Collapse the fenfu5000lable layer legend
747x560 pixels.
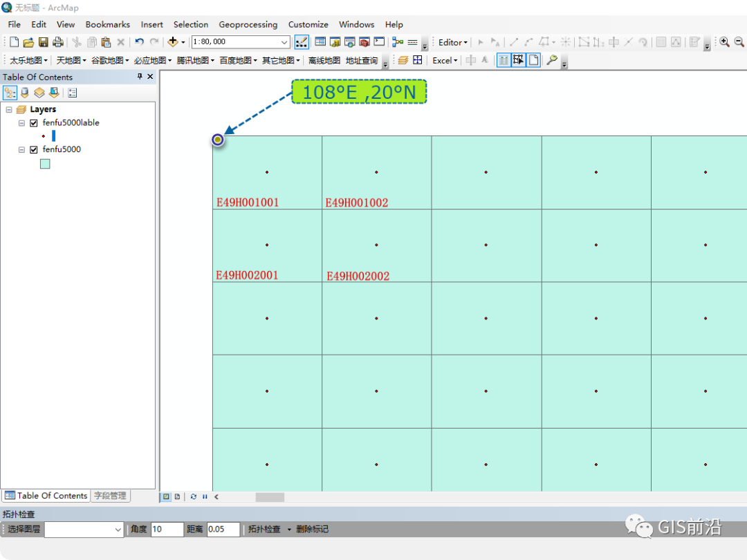(x=21, y=123)
